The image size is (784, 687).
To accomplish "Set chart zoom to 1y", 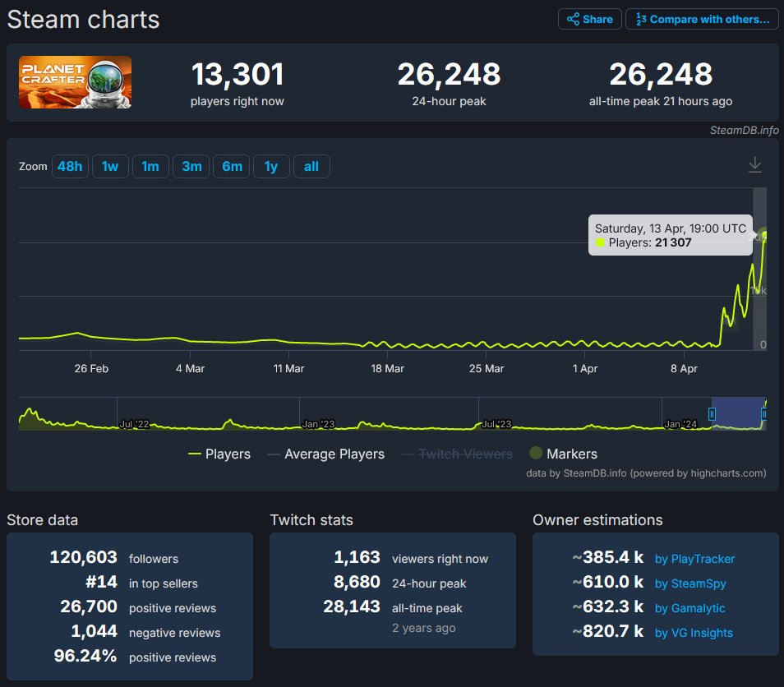I will [x=271, y=167].
